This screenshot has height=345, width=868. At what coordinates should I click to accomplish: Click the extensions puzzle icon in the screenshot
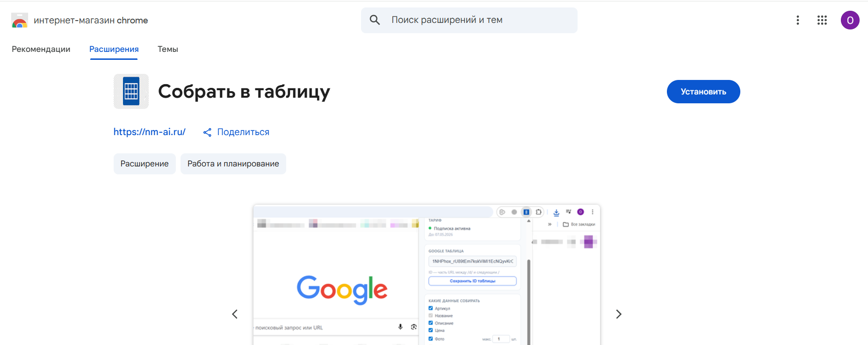click(539, 212)
